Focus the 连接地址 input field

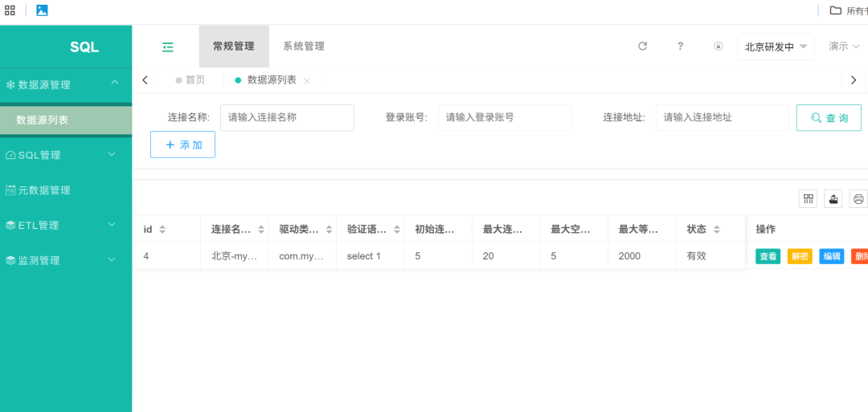[x=723, y=118]
